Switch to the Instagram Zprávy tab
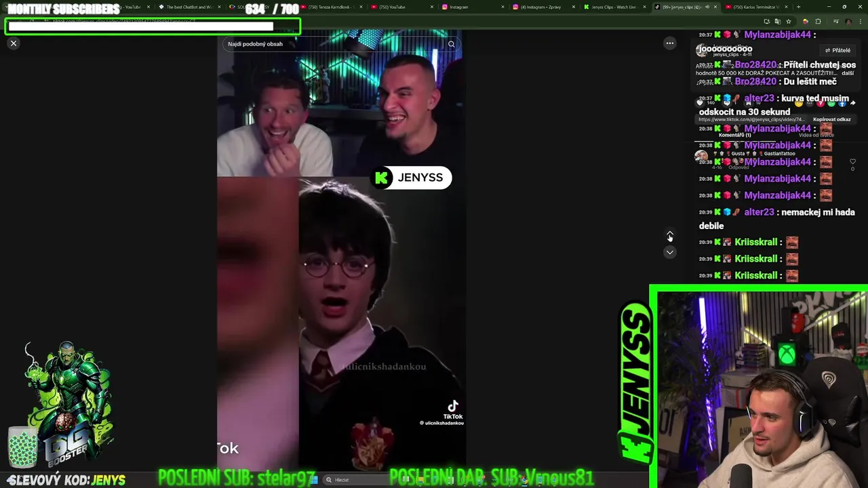This screenshot has height=488, width=868. pos(542,7)
